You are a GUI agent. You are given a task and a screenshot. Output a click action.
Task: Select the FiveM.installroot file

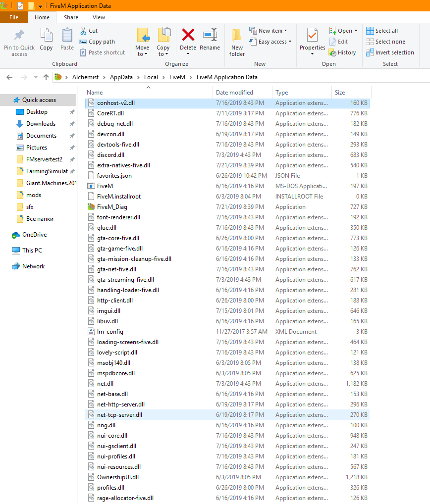pyautogui.click(x=228, y=197)
